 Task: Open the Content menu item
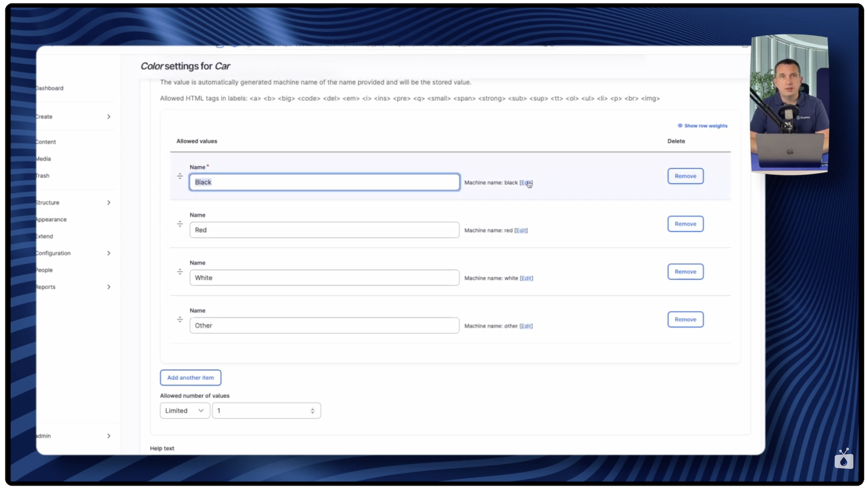coord(46,142)
